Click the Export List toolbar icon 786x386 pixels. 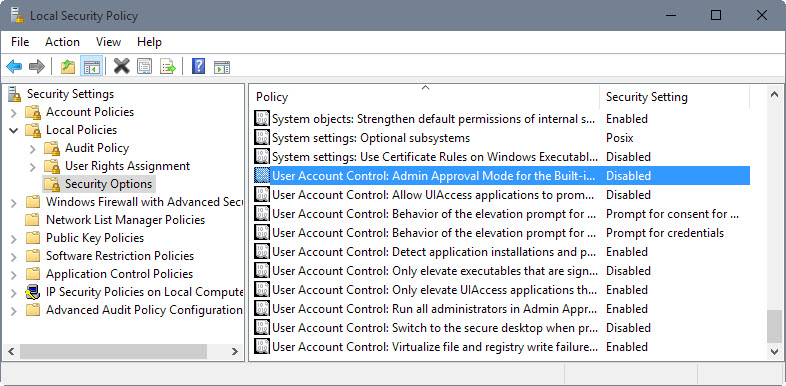[x=168, y=66]
